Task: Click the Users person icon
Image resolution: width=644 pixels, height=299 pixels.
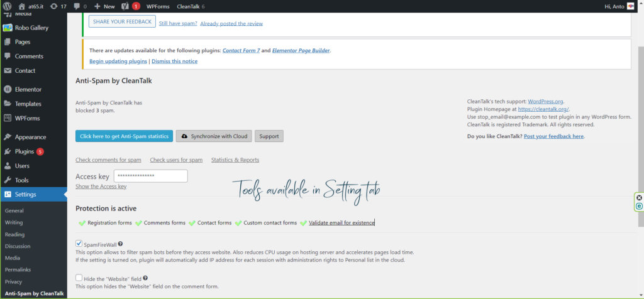Action: pyautogui.click(x=7, y=166)
